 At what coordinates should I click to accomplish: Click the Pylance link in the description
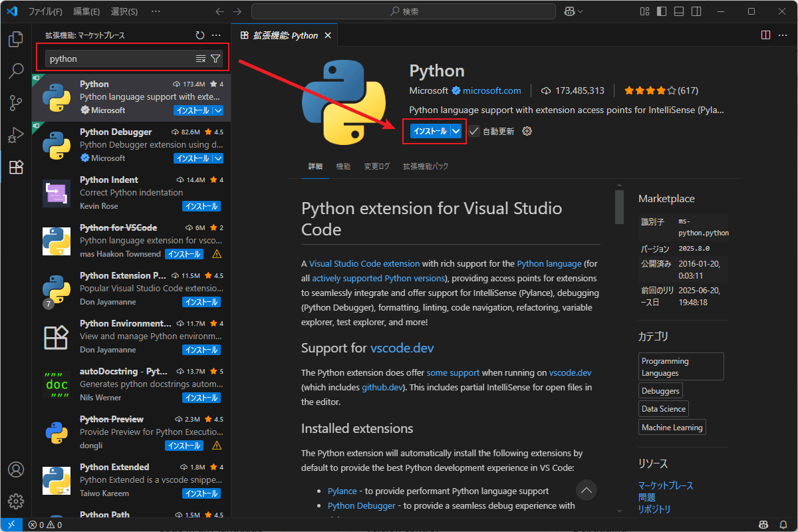pos(342,491)
